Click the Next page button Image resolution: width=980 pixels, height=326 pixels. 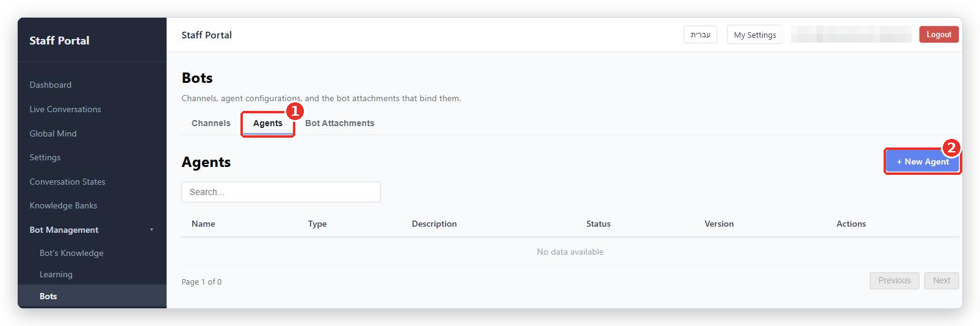pos(942,280)
